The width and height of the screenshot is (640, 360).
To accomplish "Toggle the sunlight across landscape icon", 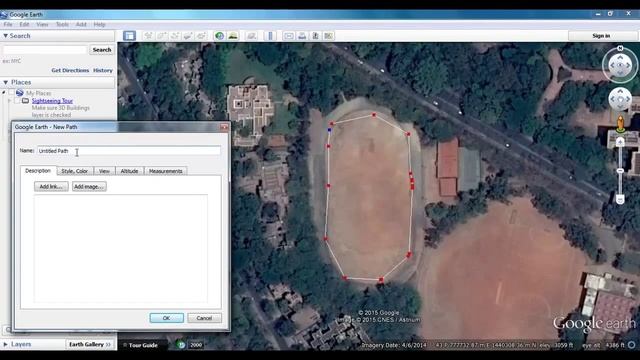I will pyautogui.click(x=233, y=36).
